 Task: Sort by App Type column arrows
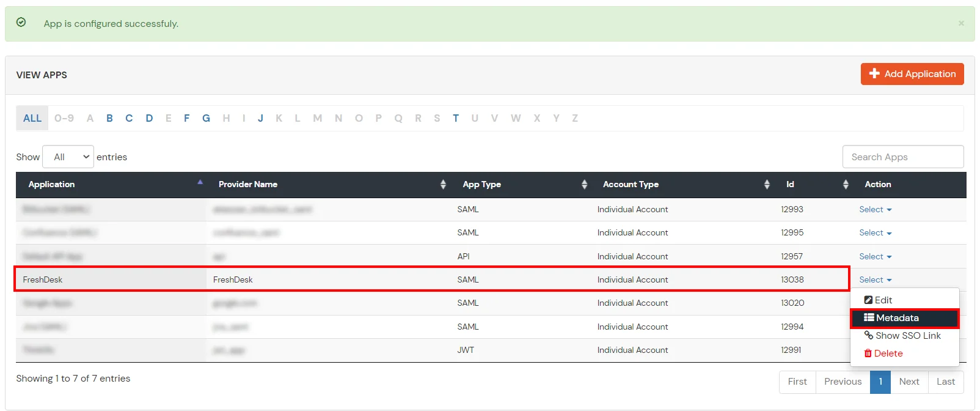pos(584,184)
